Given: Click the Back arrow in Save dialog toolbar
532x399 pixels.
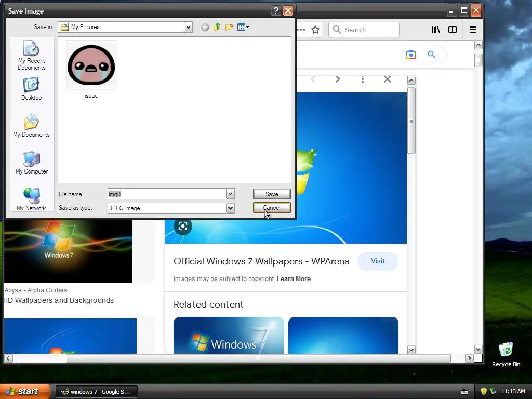Looking at the screenshot, I should pos(205,27).
